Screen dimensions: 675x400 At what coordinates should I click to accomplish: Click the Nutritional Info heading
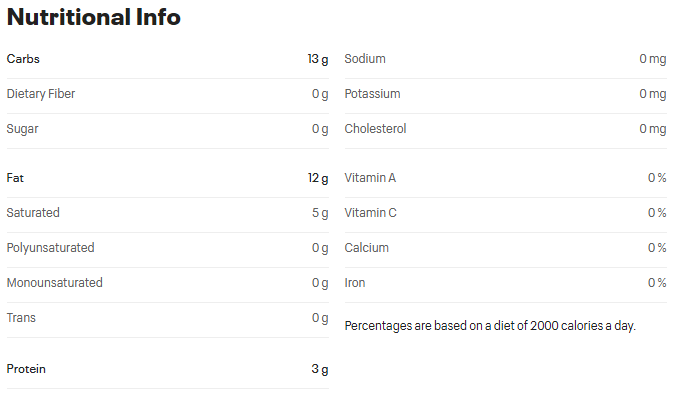(94, 17)
